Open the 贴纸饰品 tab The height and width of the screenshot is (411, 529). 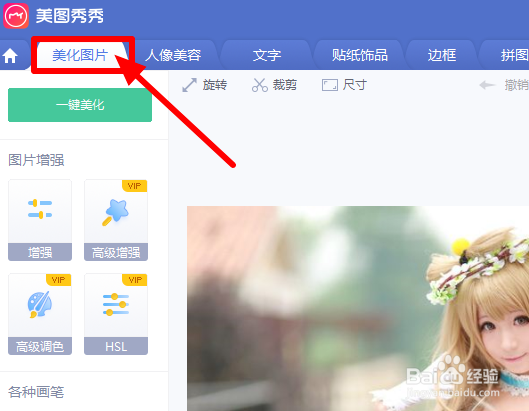360,55
